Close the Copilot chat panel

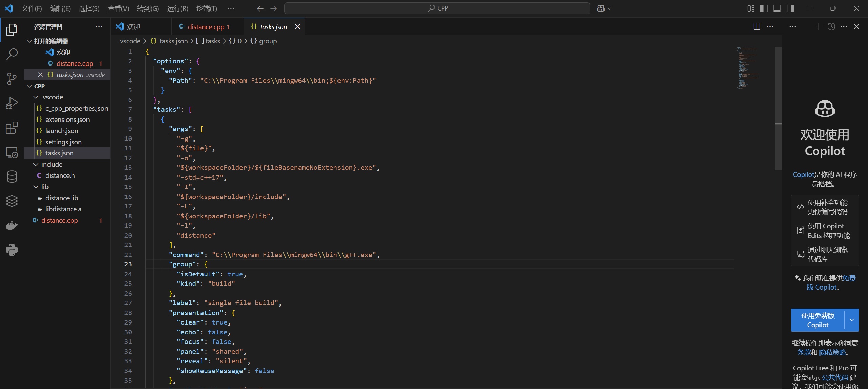pos(856,26)
